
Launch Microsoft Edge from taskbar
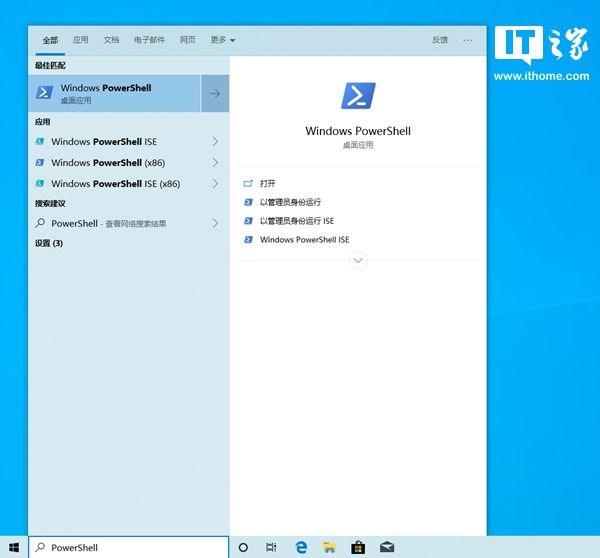(x=301, y=548)
